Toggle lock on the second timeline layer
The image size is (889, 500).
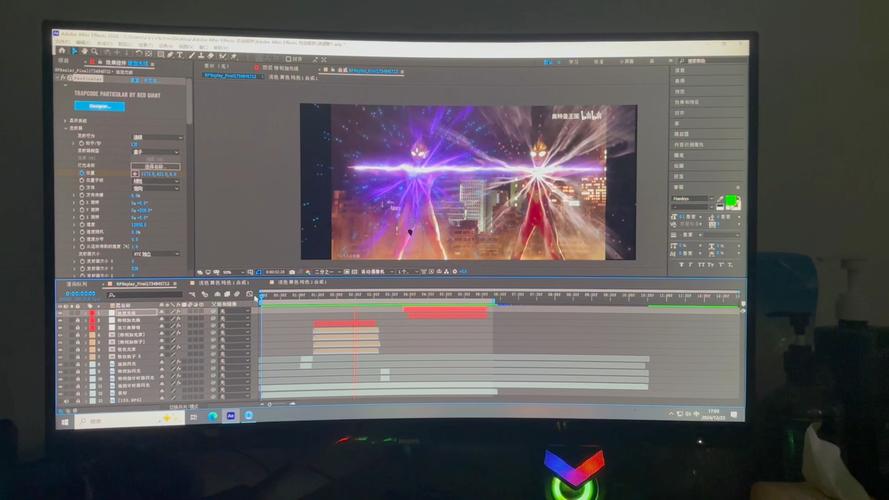coord(78,320)
